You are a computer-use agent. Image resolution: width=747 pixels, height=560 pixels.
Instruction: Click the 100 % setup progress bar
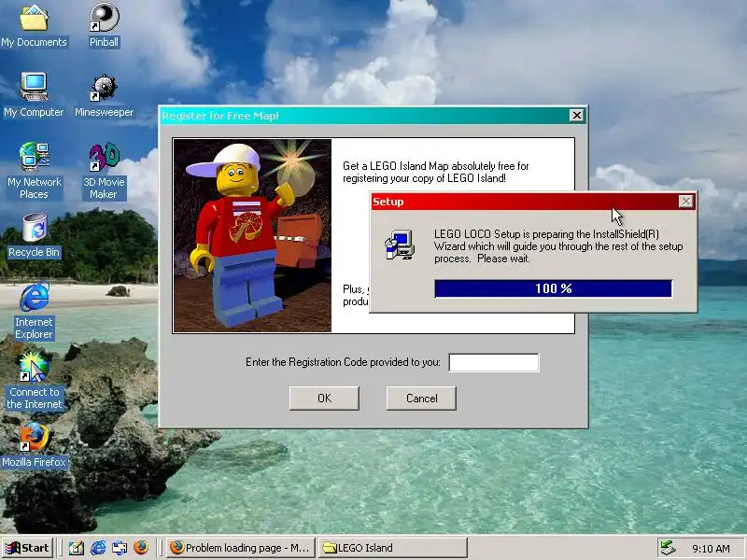point(554,288)
